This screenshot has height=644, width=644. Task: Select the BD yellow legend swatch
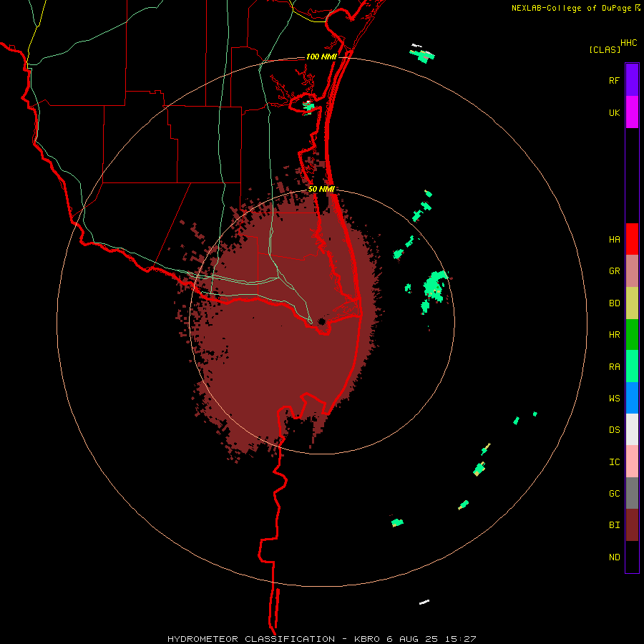tap(632, 303)
